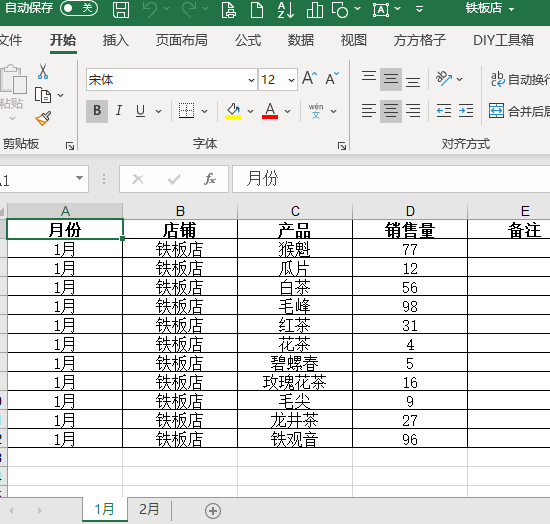Expand fill color dropdown arrow
The width and height of the screenshot is (550, 524).
coord(250,112)
